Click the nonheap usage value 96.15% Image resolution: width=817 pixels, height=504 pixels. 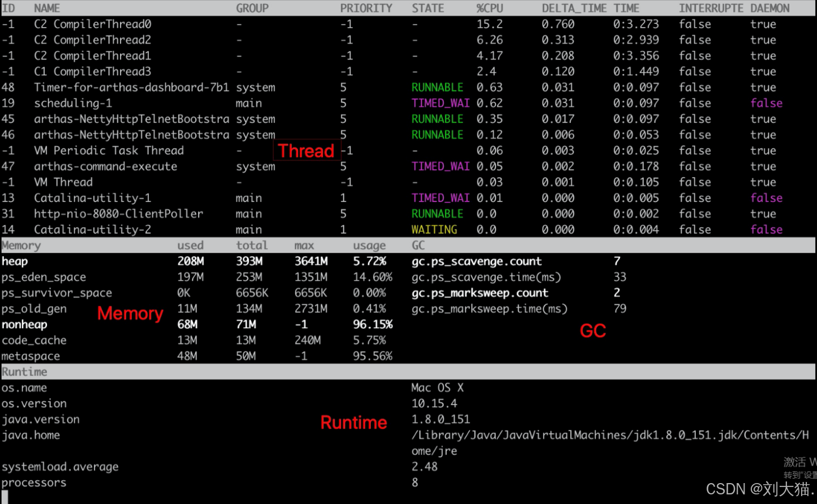click(x=373, y=325)
